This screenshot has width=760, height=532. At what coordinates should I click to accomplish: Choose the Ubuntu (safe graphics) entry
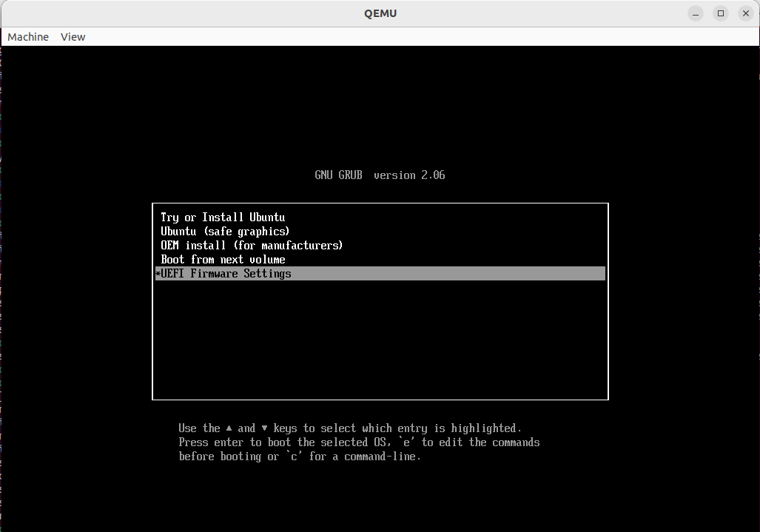225,232
